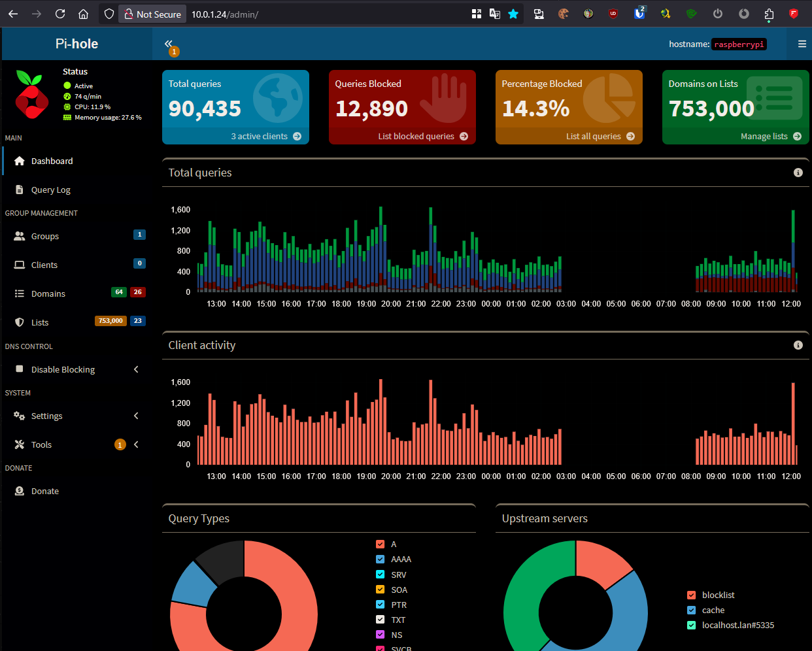Image resolution: width=812 pixels, height=651 pixels.
Task: Click Bitwarden extension shield icon
Action: tap(639, 14)
